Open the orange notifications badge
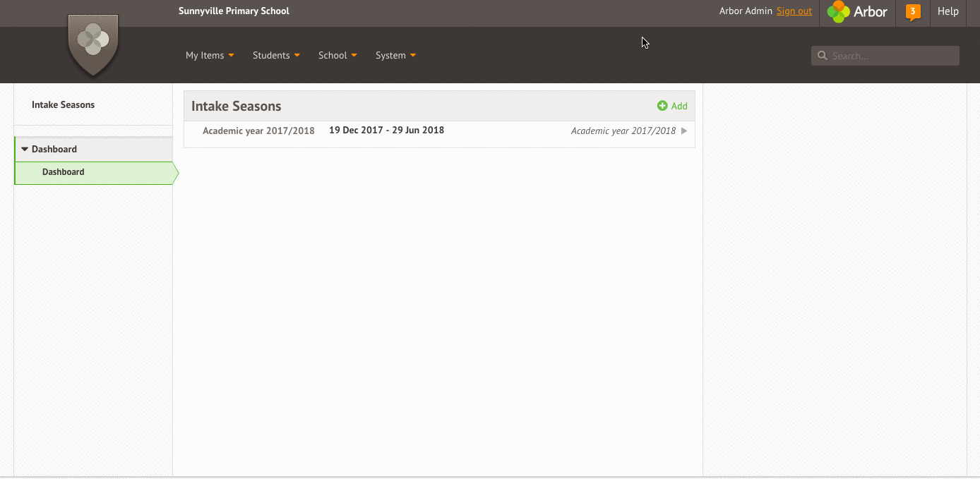 [x=913, y=12]
